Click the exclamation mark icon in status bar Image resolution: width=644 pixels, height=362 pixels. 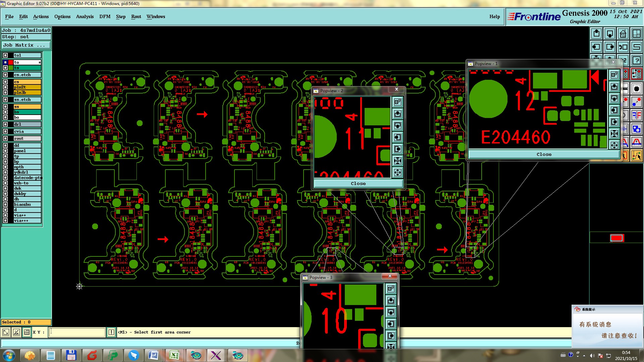111,332
